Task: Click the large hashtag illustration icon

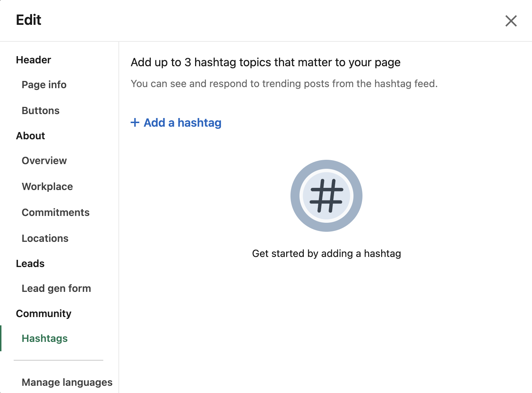Action: click(x=326, y=196)
